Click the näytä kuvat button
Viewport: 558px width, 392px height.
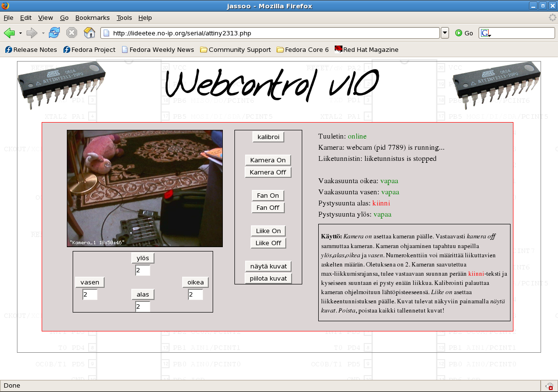268,267
